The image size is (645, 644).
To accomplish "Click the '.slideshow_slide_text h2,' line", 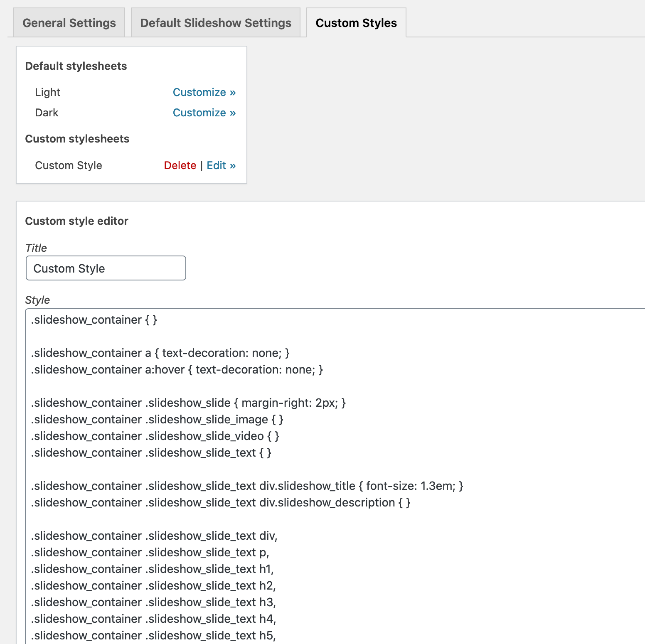I will 153,586.
